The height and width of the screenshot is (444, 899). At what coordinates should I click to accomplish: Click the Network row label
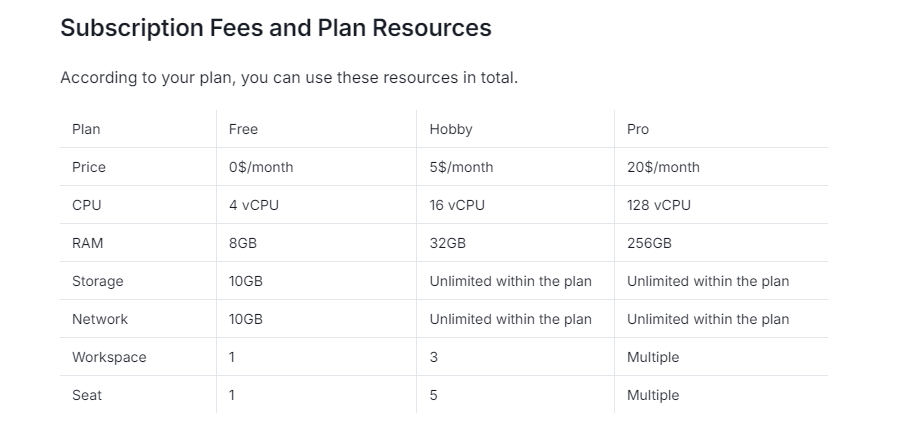coord(100,319)
